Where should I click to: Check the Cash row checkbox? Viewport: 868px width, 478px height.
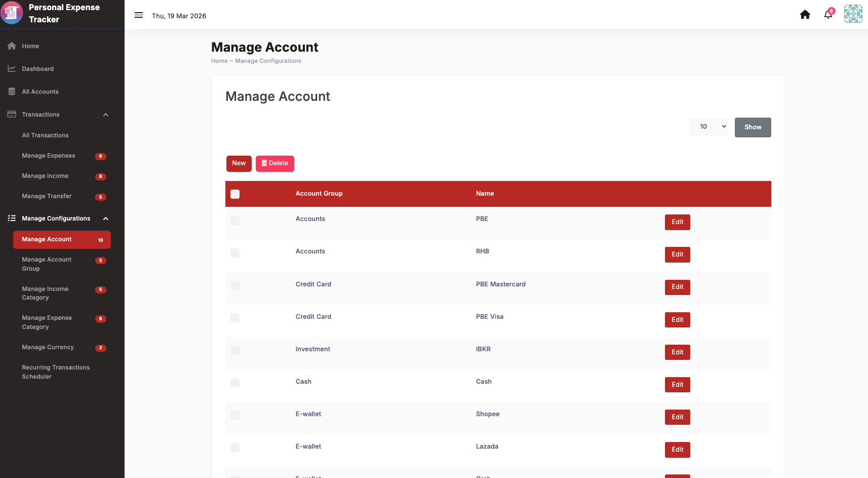(x=235, y=383)
